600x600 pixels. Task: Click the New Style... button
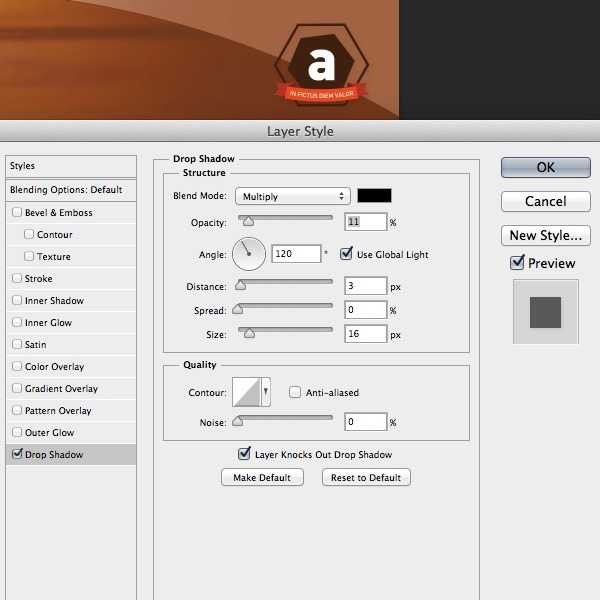tap(545, 236)
